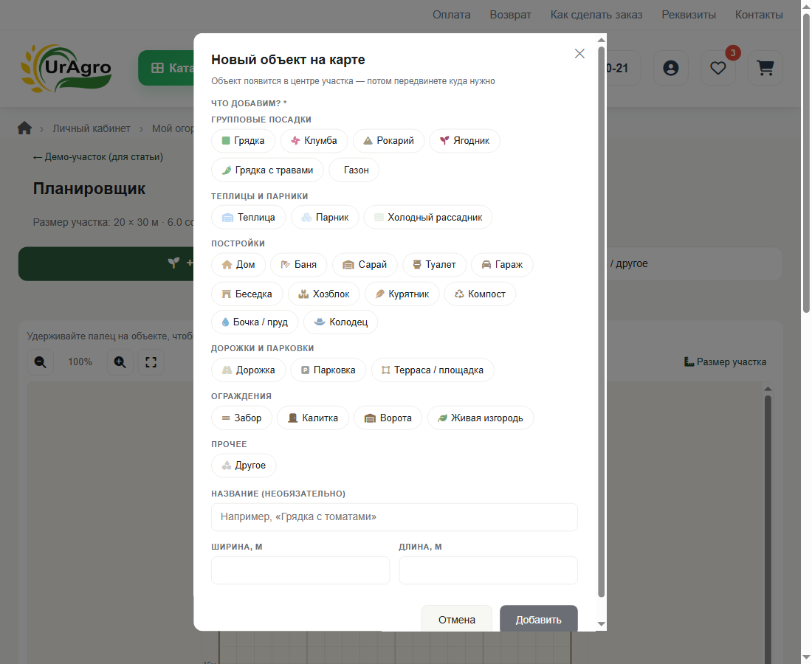
Task: Focus the Название text field
Action: pos(394,517)
